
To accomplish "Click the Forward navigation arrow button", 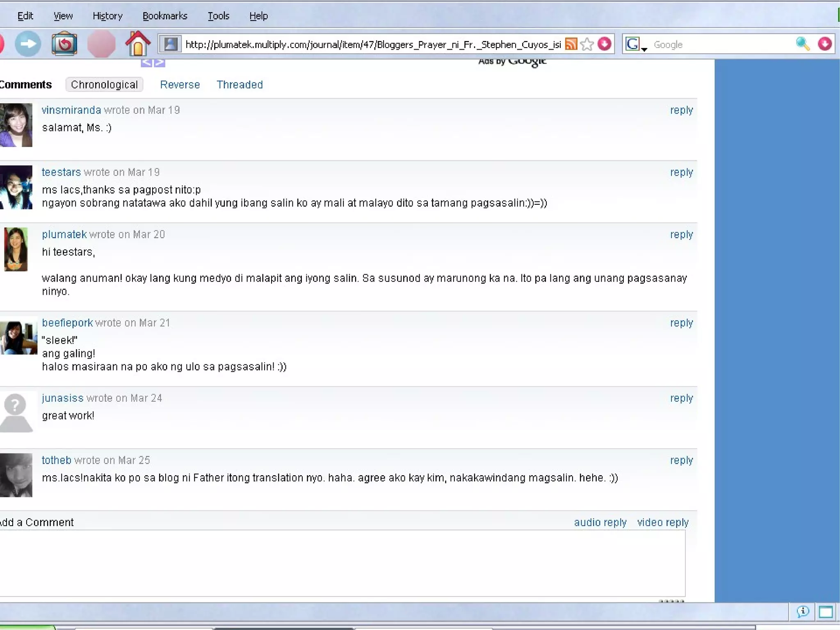I will (28, 44).
